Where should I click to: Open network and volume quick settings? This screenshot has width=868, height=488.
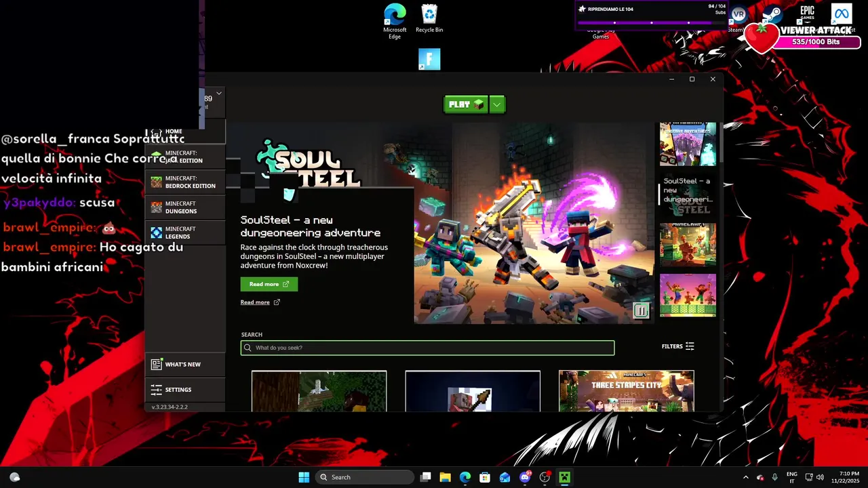pos(814,477)
